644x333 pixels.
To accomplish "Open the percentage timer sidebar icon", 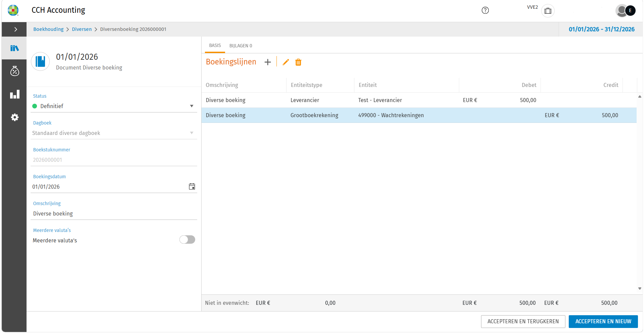I will (14, 71).
